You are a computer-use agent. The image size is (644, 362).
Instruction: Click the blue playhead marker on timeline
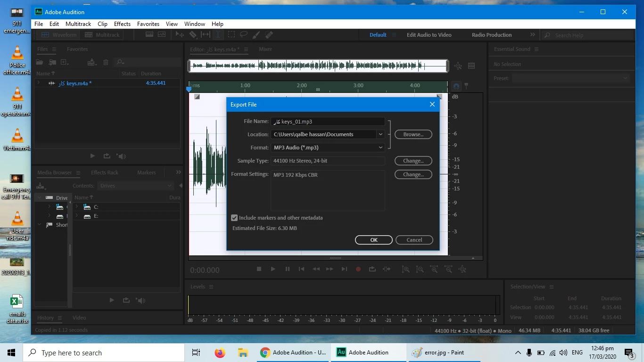(189, 89)
